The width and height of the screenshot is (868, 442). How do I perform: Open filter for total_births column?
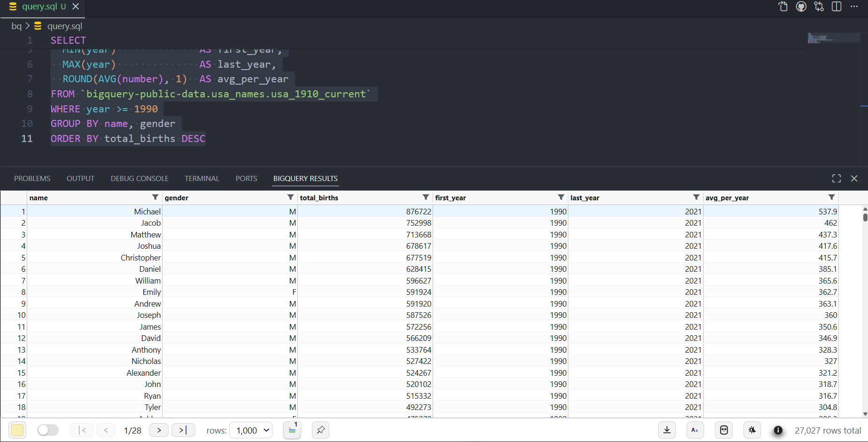[426, 197]
